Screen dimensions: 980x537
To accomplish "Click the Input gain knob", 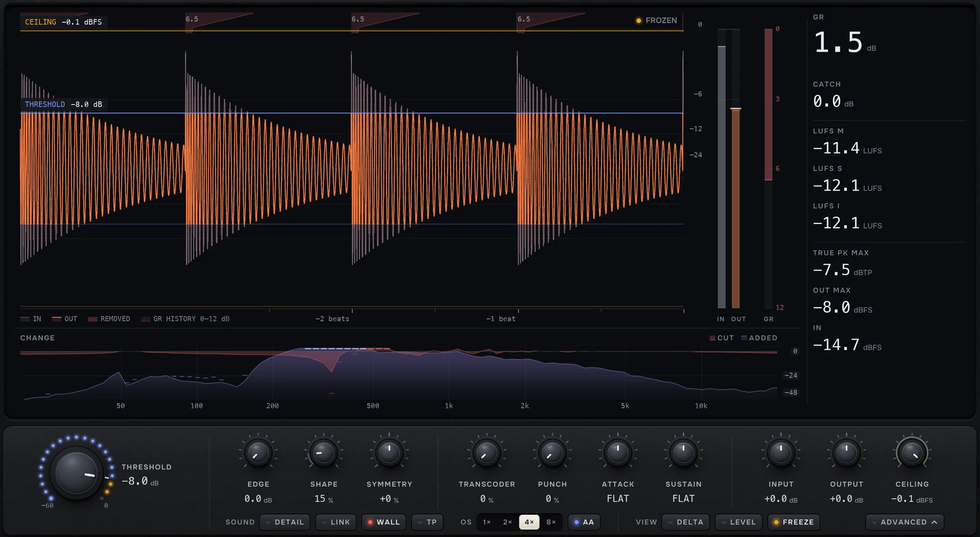I will point(781,453).
